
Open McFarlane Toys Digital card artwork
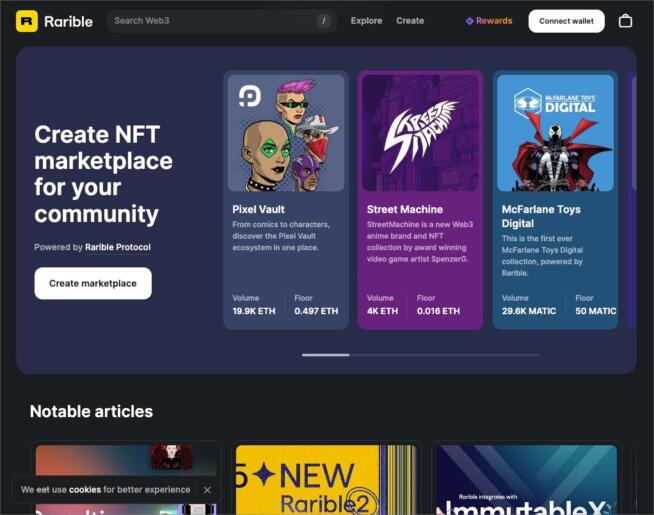[555, 133]
